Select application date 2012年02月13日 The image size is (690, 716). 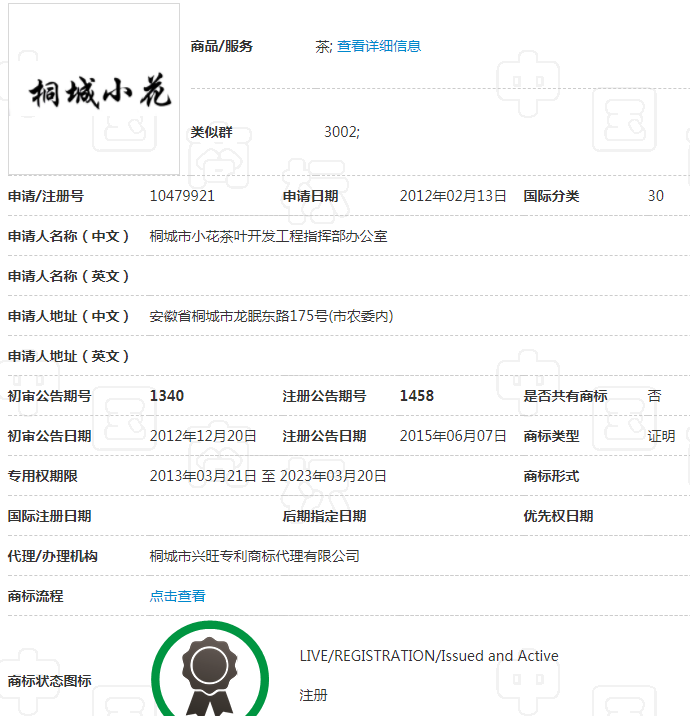[453, 196]
